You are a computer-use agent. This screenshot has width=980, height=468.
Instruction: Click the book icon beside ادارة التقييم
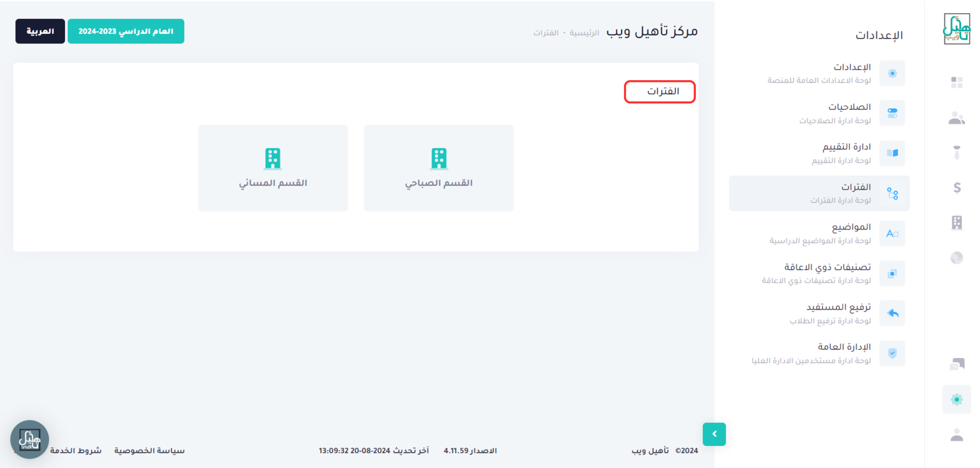click(892, 153)
